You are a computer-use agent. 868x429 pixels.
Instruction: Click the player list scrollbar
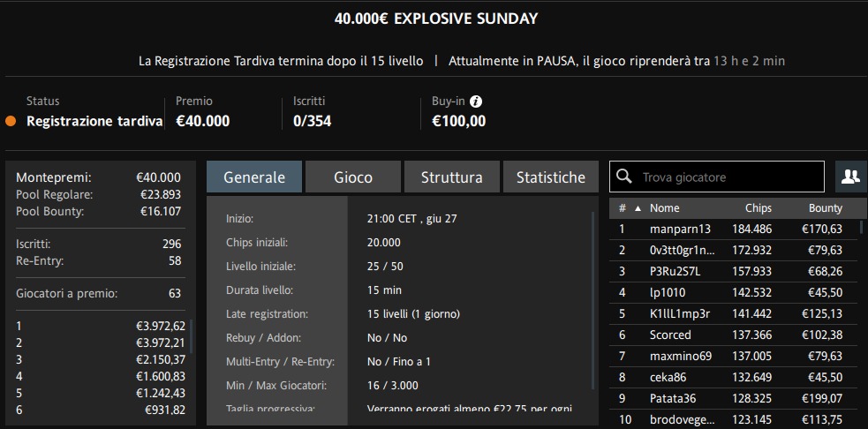coord(861,227)
